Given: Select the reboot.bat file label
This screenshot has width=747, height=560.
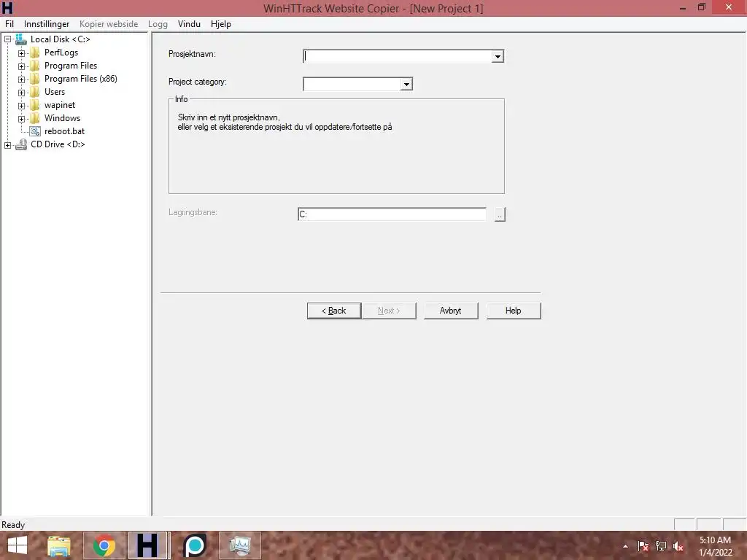Looking at the screenshot, I should pyautogui.click(x=64, y=131).
